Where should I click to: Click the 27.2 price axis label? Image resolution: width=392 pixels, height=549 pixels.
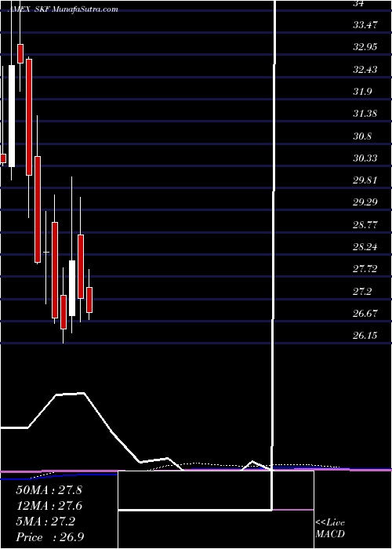[362, 291]
